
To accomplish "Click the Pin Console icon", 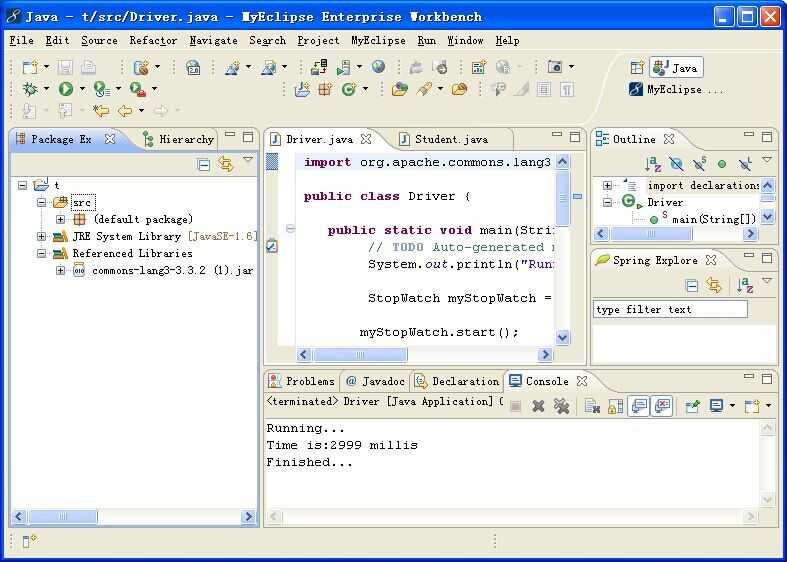I will (x=693, y=406).
